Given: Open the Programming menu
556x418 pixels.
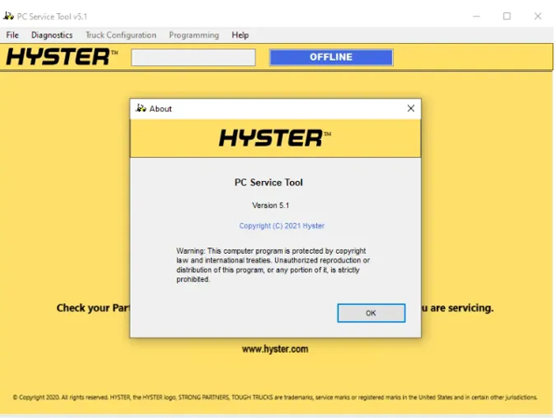Looking at the screenshot, I should 194,35.
